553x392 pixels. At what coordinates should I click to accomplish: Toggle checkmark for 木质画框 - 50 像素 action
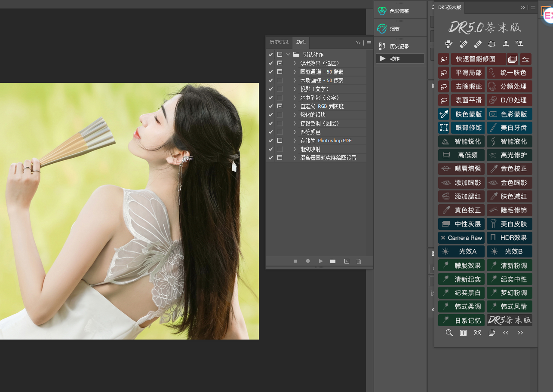pyautogui.click(x=270, y=80)
